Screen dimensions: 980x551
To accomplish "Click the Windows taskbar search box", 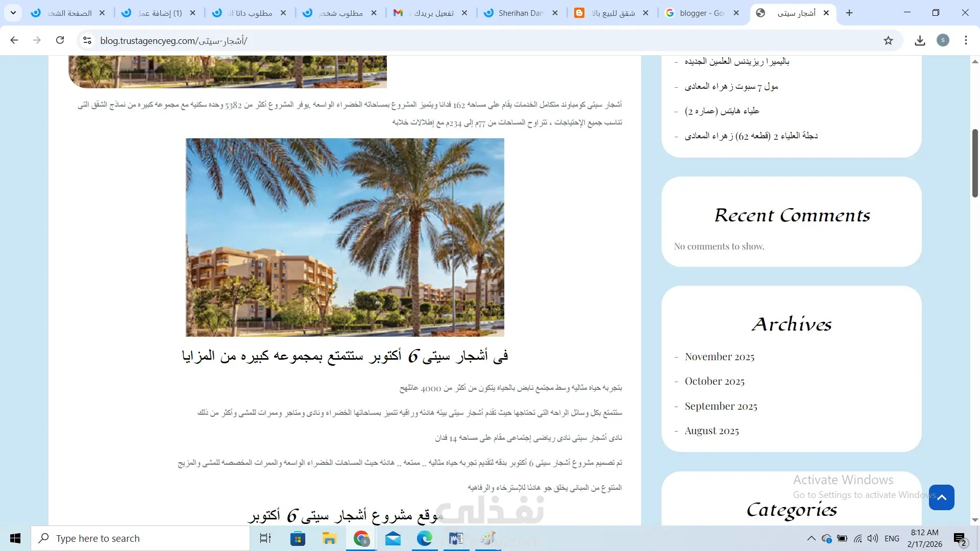I will pyautogui.click(x=140, y=538).
